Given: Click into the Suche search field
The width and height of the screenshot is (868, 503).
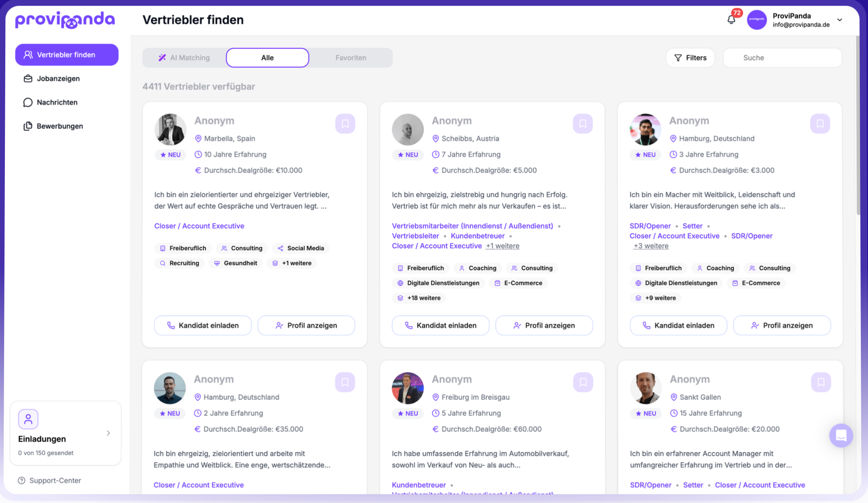Looking at the screenshot, I should pyautogui.click(x=783, y=58).
